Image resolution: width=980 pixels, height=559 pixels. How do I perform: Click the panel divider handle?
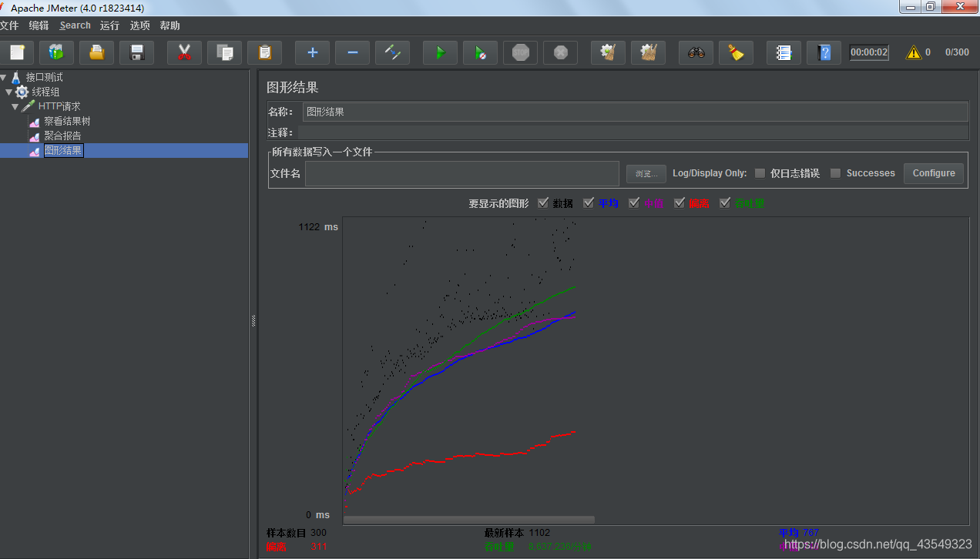(x=253, y=320)
